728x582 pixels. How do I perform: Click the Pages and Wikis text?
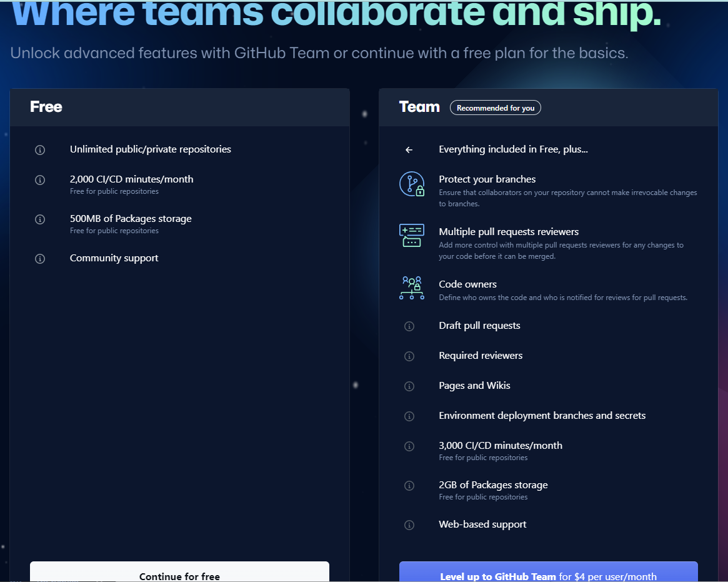pyautogui.click(x=474, y=386)
